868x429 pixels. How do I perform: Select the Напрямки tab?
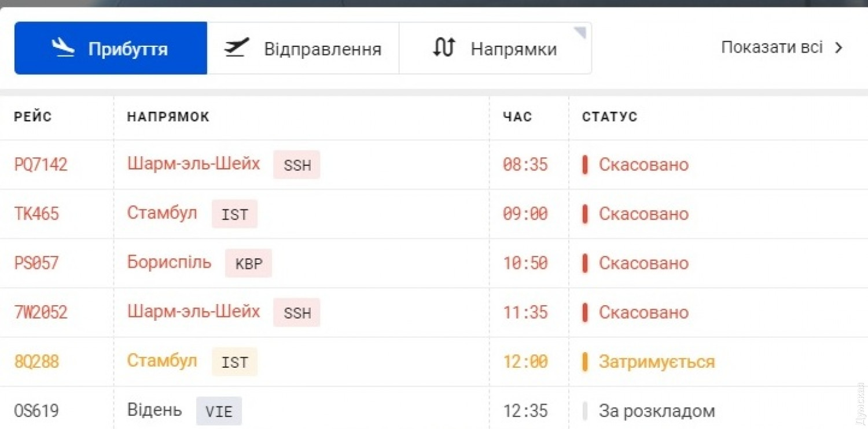(513, 49)
